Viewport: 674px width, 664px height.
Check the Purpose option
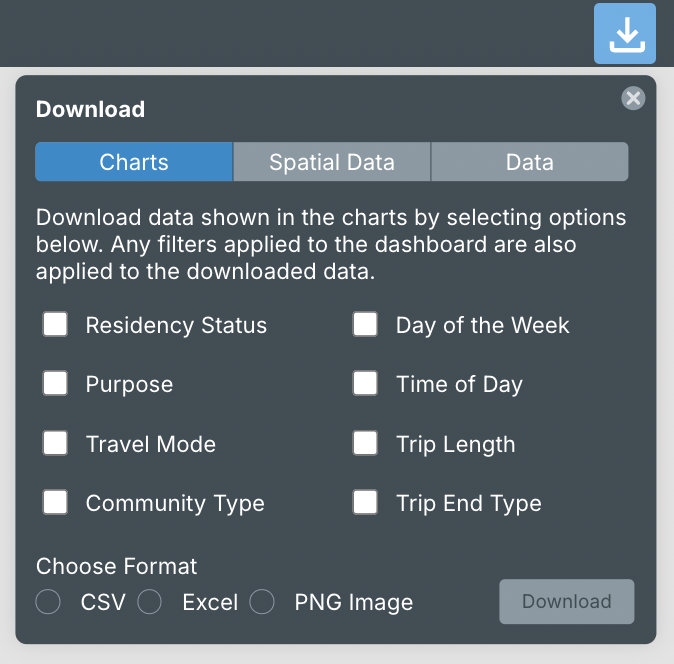pyautogui.click(x=56, y=384)
